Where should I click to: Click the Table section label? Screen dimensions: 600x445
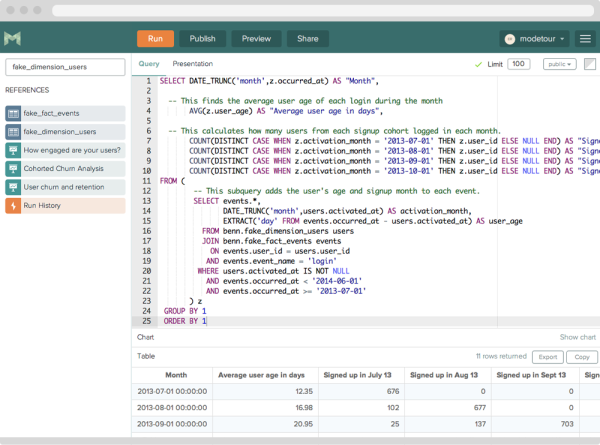(146, 356)
